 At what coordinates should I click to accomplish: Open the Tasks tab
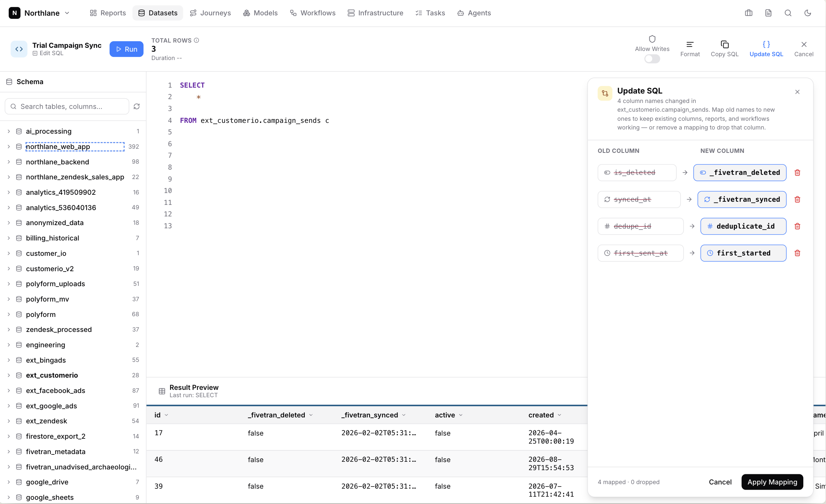tap(430, 13)
